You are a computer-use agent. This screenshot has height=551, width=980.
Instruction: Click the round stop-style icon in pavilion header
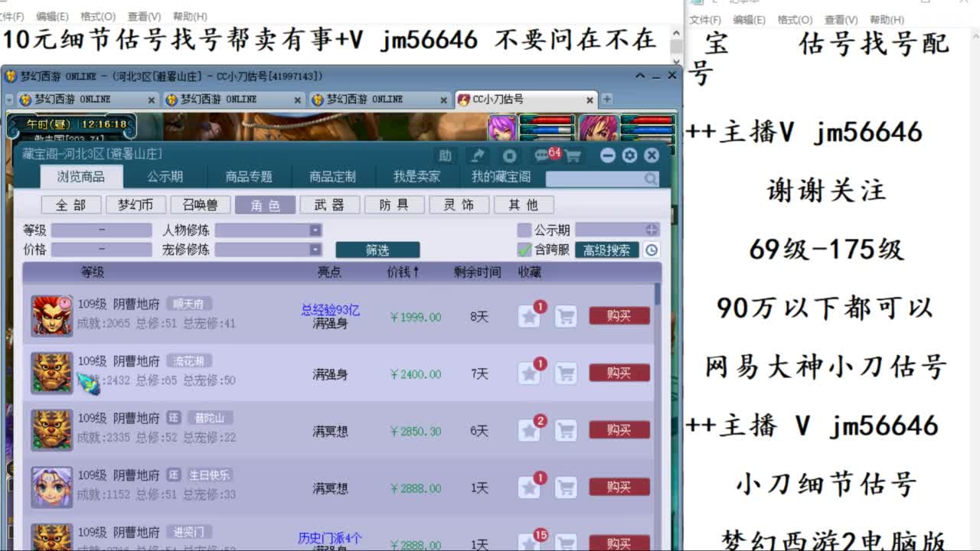(x=509, y=156)
